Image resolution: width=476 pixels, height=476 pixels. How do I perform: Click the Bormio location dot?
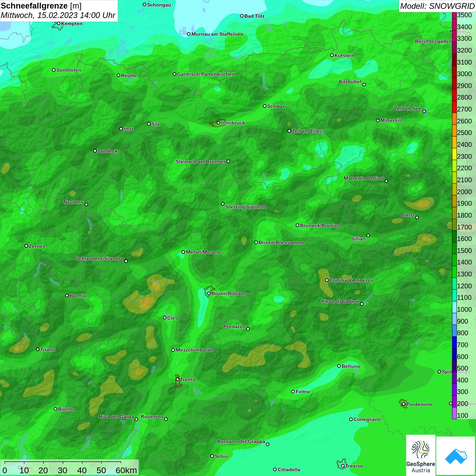[x=67, y=295]
